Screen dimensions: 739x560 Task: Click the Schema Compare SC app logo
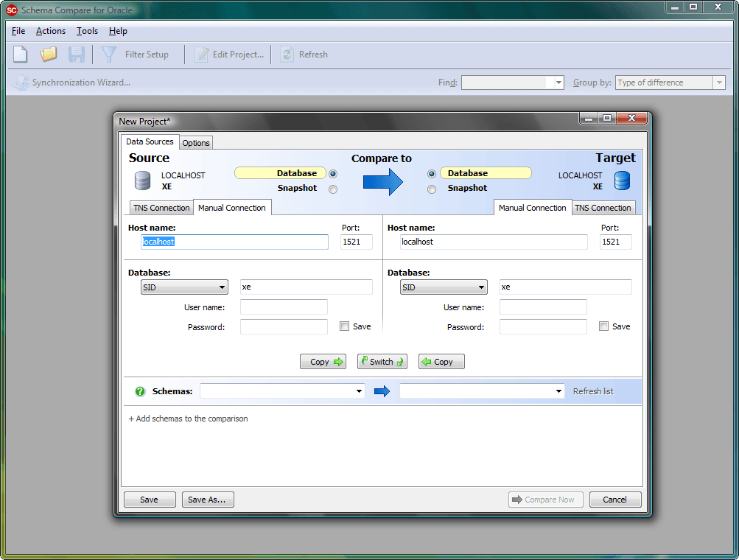point(11,10)
